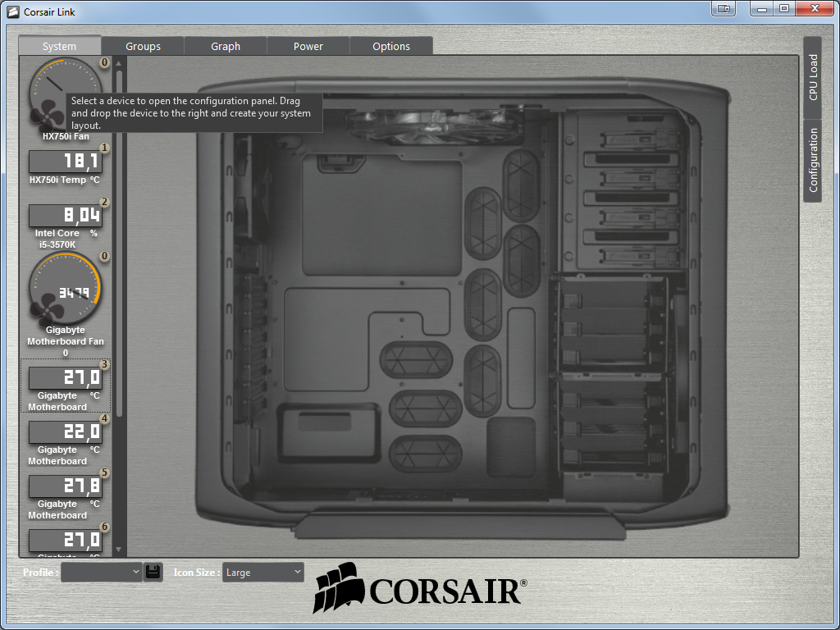Expand the CPU Load side panel

tap(813, 78)
